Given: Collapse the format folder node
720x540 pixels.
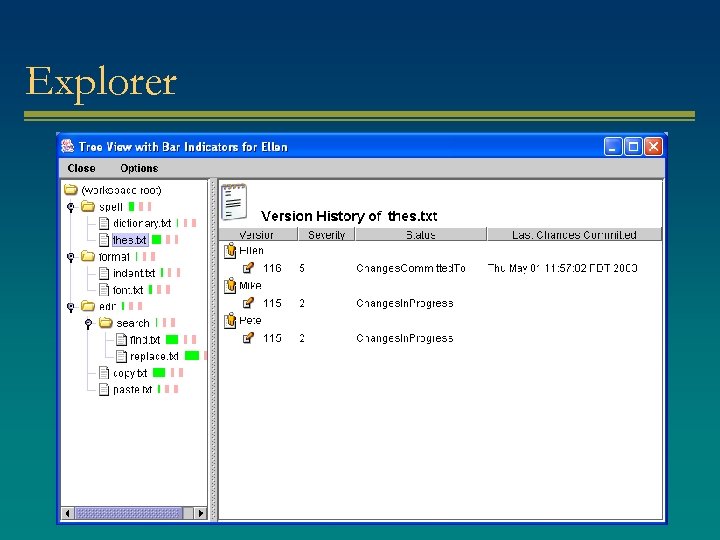Looking at the screenshot, I should (71, 257).
